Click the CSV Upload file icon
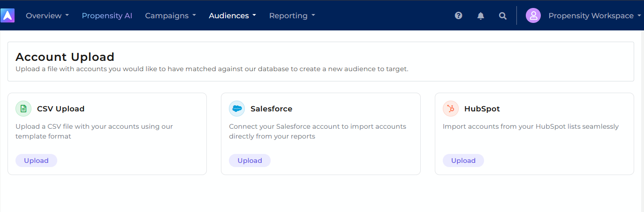Image resolution: width=644 pixels, height=212 pixels. tap(23, 109)
